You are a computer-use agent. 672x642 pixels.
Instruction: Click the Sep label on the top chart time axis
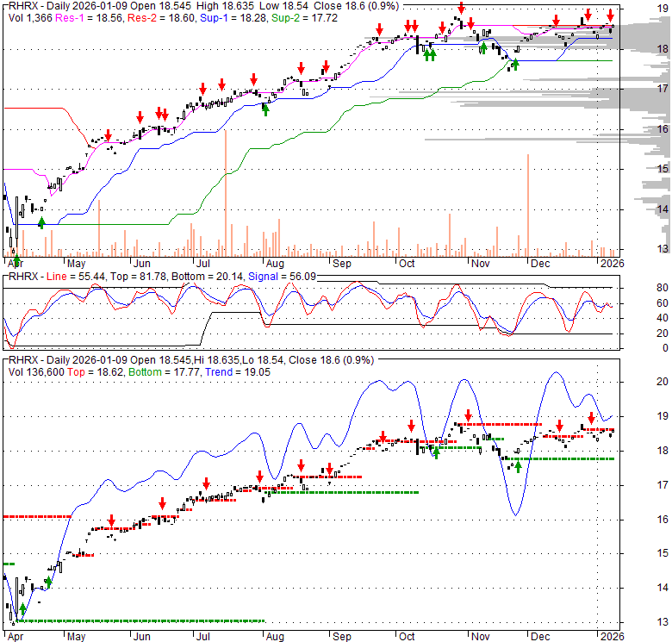coord(341,263)
